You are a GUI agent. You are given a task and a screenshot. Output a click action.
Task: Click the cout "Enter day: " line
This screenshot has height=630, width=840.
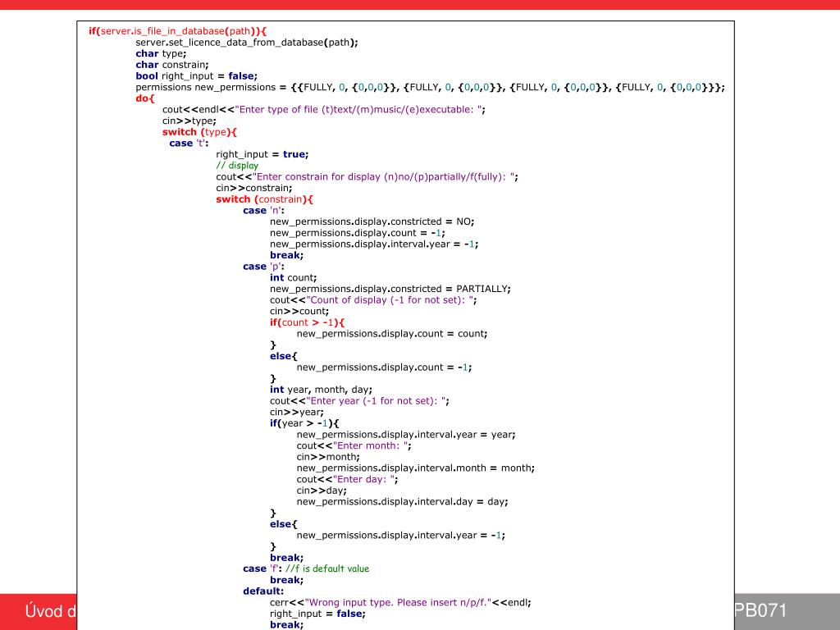[347, 479]
